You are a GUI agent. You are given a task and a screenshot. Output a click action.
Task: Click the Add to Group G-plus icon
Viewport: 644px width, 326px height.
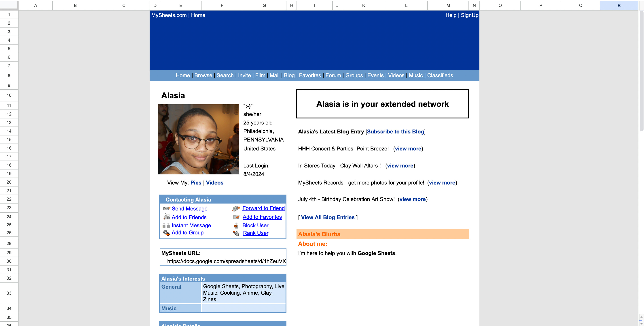[167, 233]
